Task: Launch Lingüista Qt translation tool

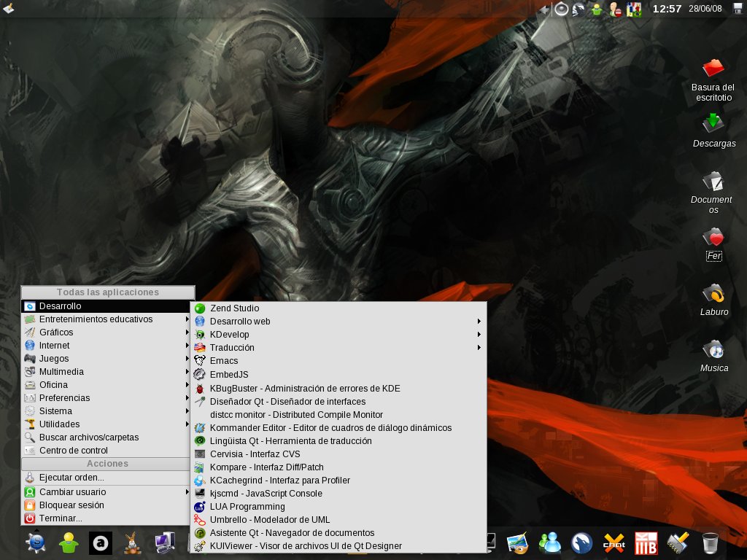Action: click(x=338, y=441)
